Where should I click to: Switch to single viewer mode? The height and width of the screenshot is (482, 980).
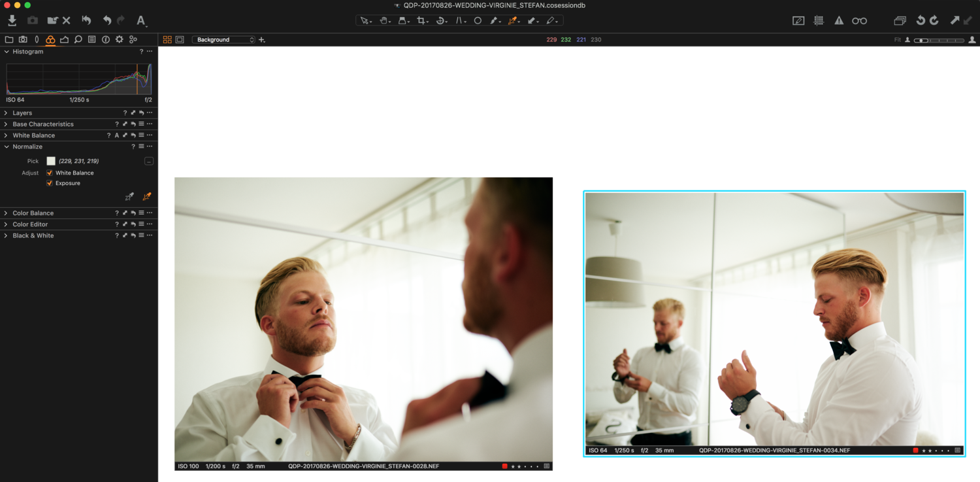tap(180, 39)
